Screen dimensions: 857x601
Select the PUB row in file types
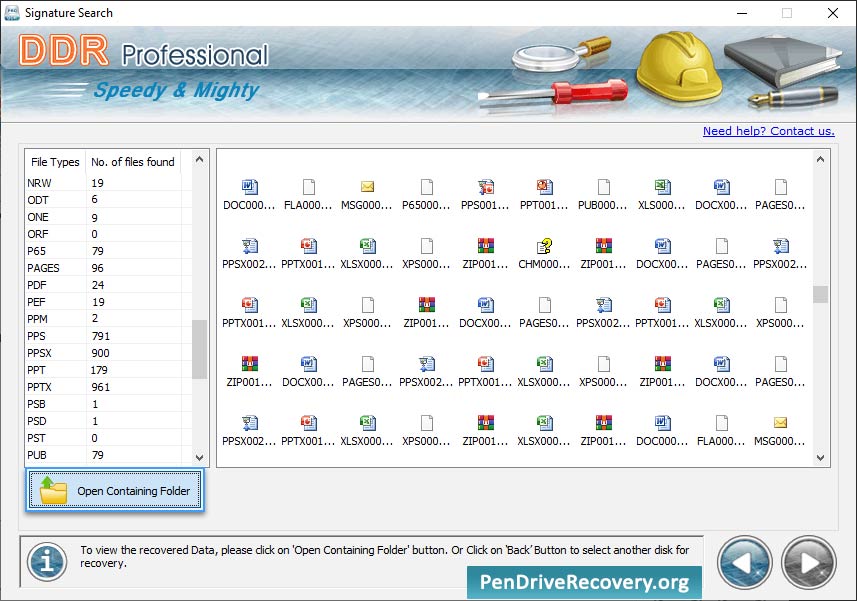tap(104, 455)
